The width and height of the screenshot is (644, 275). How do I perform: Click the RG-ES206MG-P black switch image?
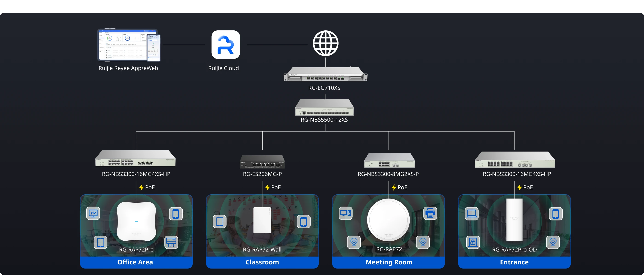pyautogui.click(x=262, y=162)
